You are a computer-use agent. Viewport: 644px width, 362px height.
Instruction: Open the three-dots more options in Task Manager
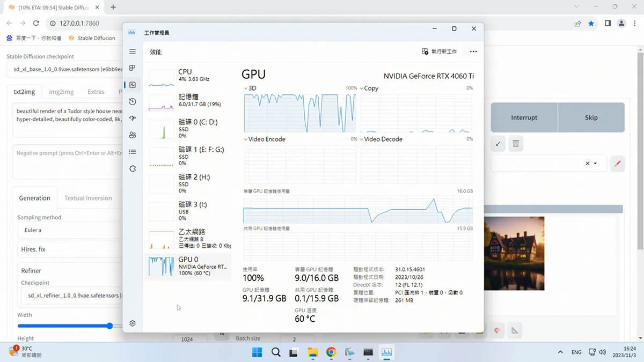(473, 51)
